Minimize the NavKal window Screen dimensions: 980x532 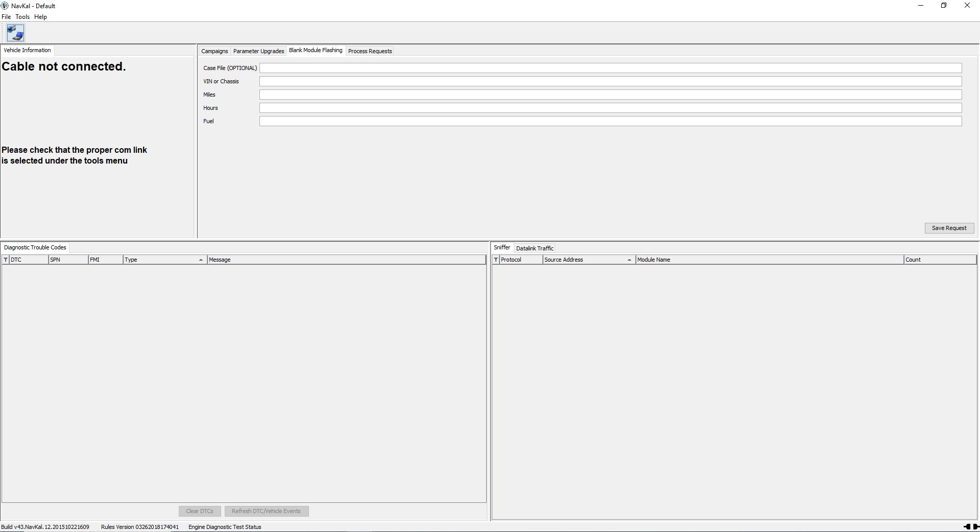tap(921, 6)
